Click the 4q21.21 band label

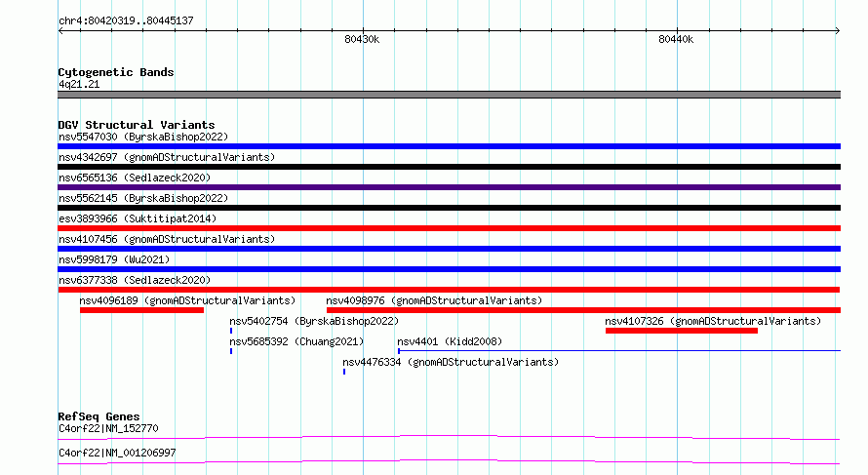click(79, 84)
